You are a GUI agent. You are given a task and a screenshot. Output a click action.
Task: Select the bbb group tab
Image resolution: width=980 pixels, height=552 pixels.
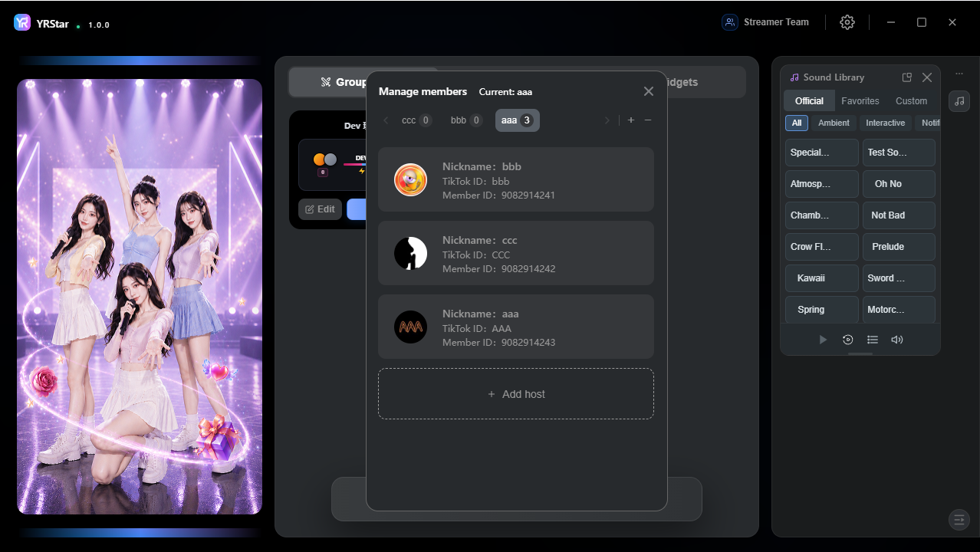click(x=466, y=120)
